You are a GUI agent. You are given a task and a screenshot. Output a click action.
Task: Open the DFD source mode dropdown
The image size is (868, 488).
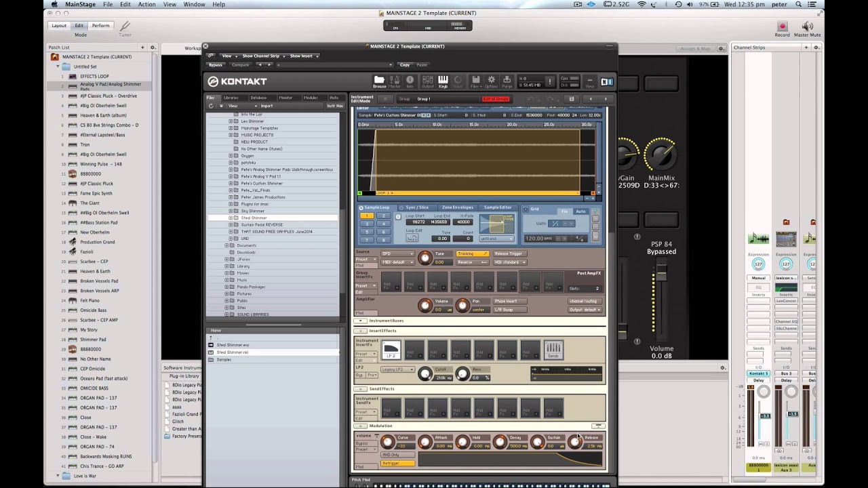click(397, 253)
